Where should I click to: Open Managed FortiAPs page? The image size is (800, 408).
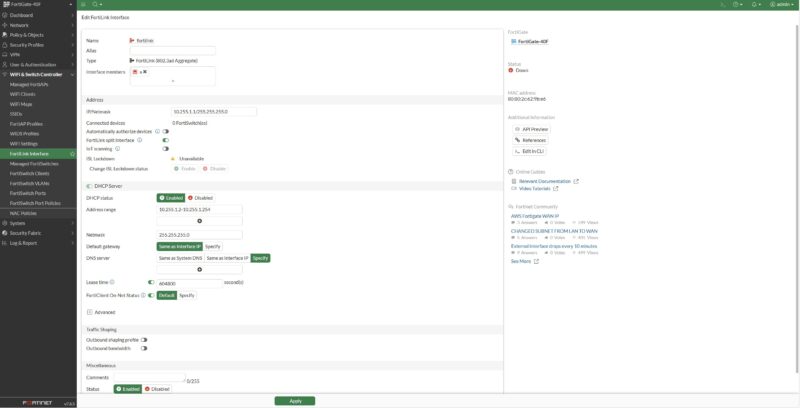[x=29, y=84]
